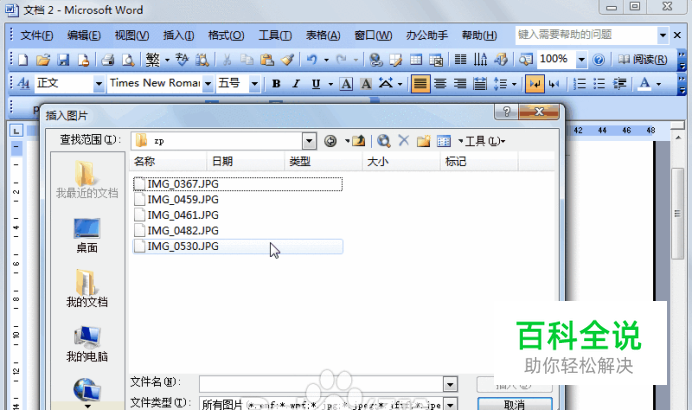Open the 工具(L) dropdown in dialog
Viewport: 692px width, 410px height.
tap(484, 141)
